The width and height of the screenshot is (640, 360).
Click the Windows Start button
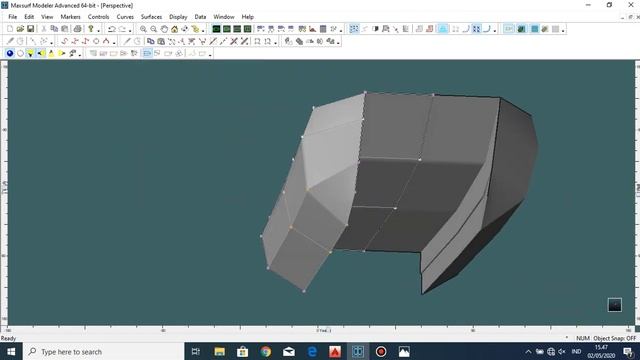(11, 351)
